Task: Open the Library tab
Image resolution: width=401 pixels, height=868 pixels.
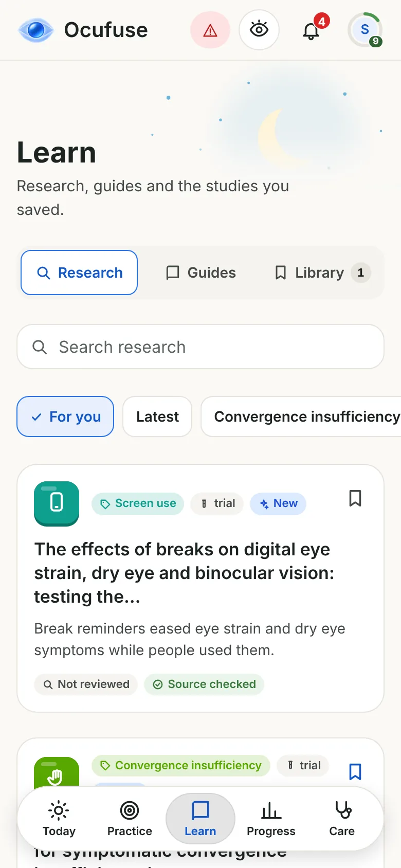Action: 322,273
